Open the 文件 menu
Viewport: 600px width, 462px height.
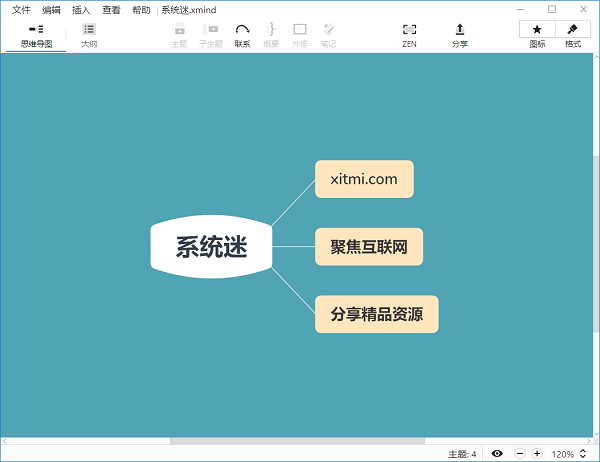tap(21, 10)
